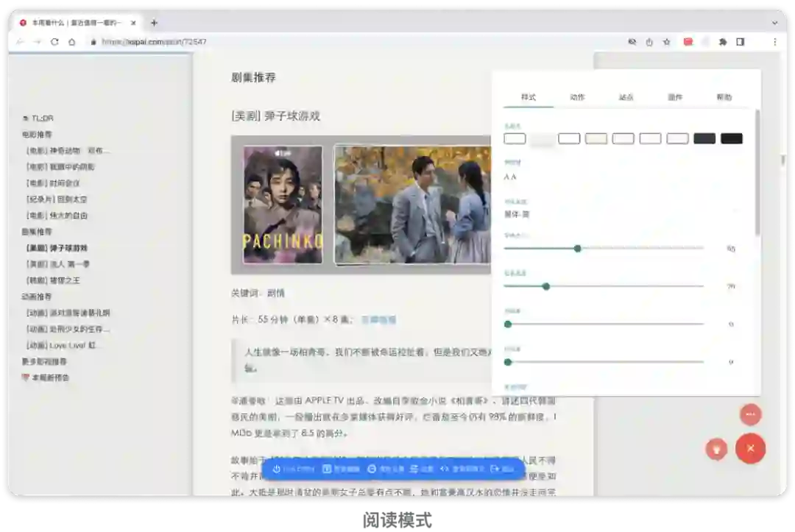795x532 pixels.
Task: Toggle the browser side panel icon
Action: [x=741, y=42]
